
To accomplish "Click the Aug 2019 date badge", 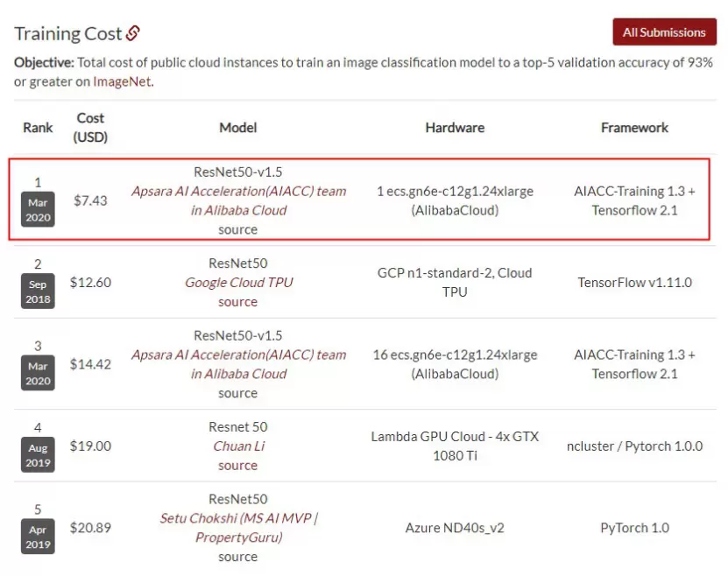I will tap(38, 455).
